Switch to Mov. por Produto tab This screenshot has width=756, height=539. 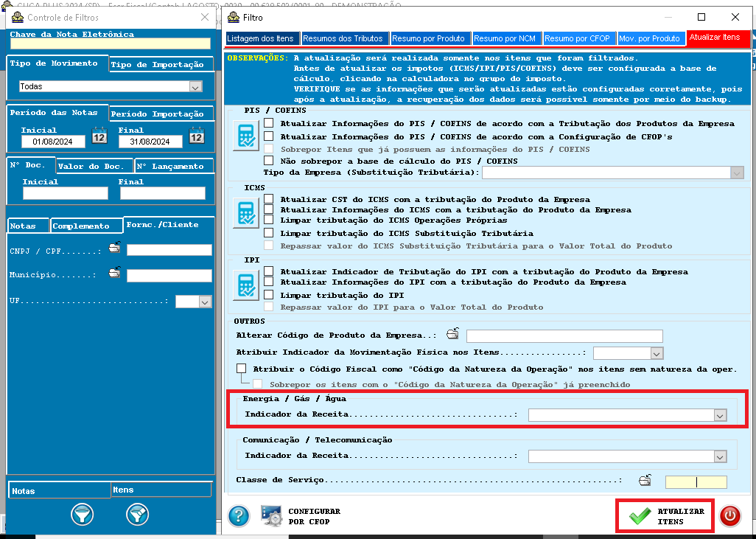(x=649, y=38)
